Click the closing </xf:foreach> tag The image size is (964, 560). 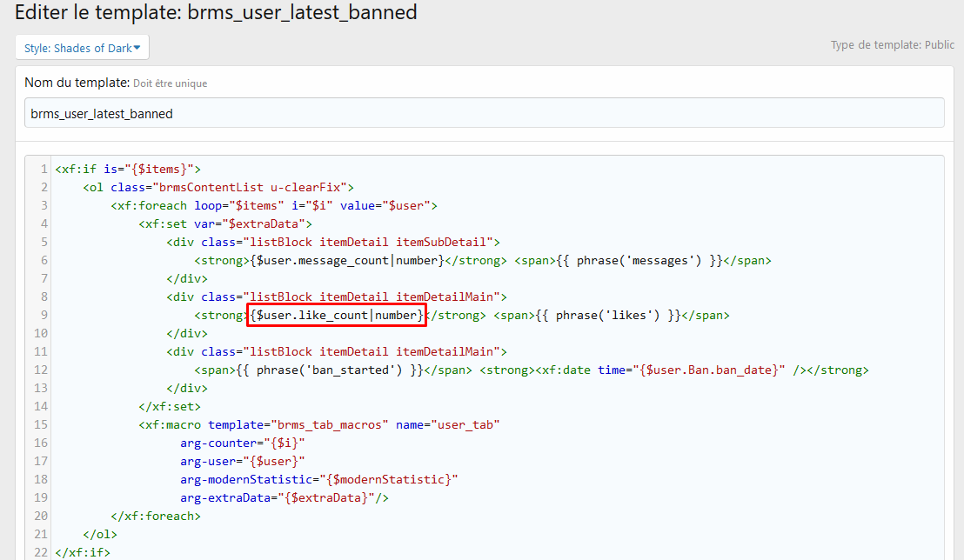(156, 516)
